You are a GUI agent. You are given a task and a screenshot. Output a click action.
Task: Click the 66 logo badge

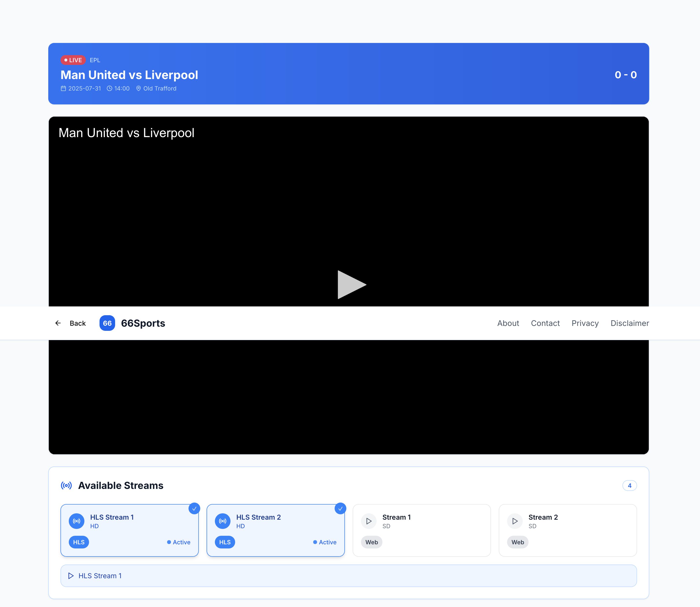(107, 323)
